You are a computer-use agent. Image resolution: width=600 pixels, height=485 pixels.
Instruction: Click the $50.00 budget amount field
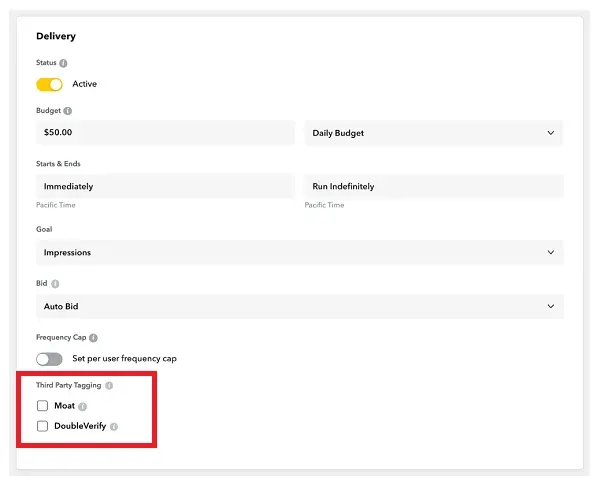point(165,133)
